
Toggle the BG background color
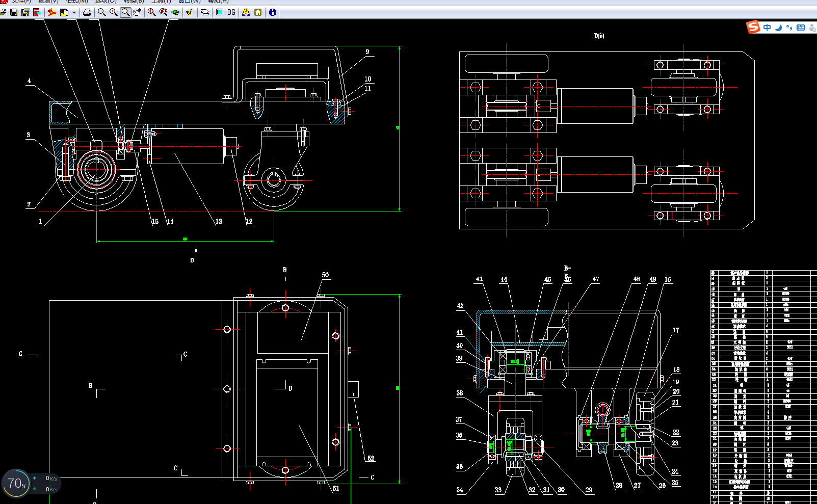[x=231, y=12]
